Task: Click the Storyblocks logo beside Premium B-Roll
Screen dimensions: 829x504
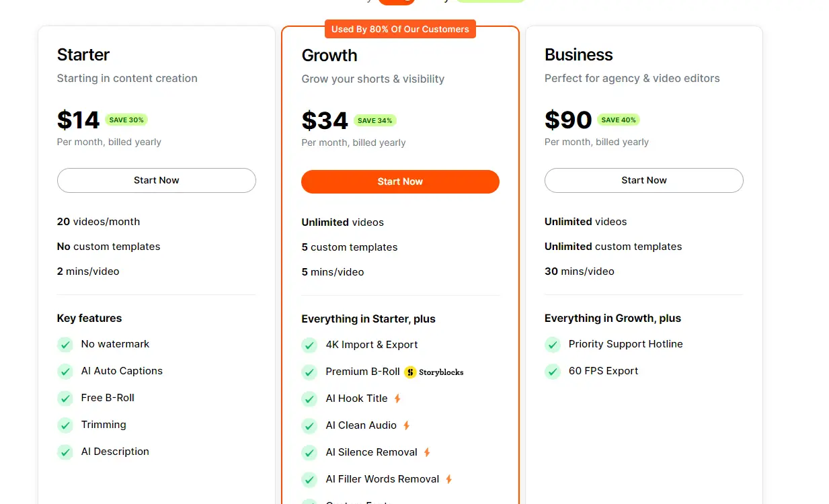Action: pos(434,372)
